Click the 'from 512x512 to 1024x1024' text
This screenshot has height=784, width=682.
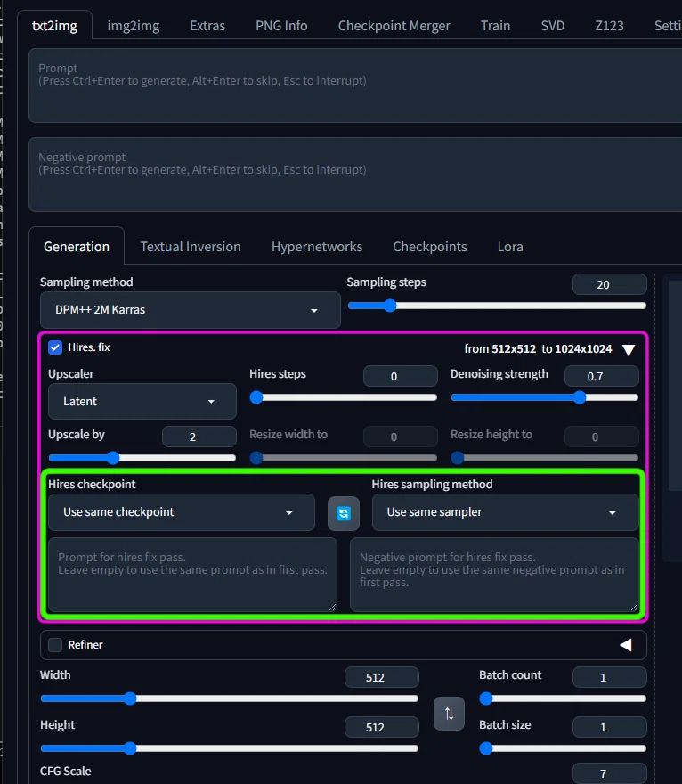[538, 348]
